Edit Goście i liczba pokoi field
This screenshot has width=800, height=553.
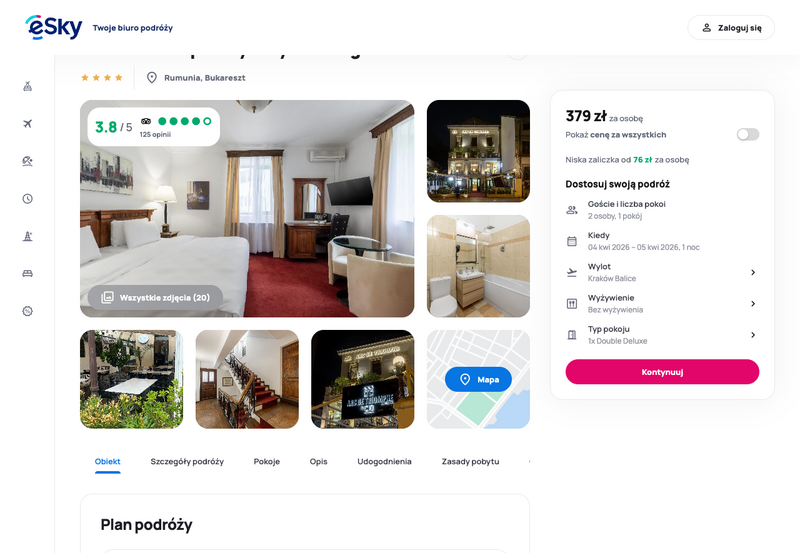click(x=662, y=210)
